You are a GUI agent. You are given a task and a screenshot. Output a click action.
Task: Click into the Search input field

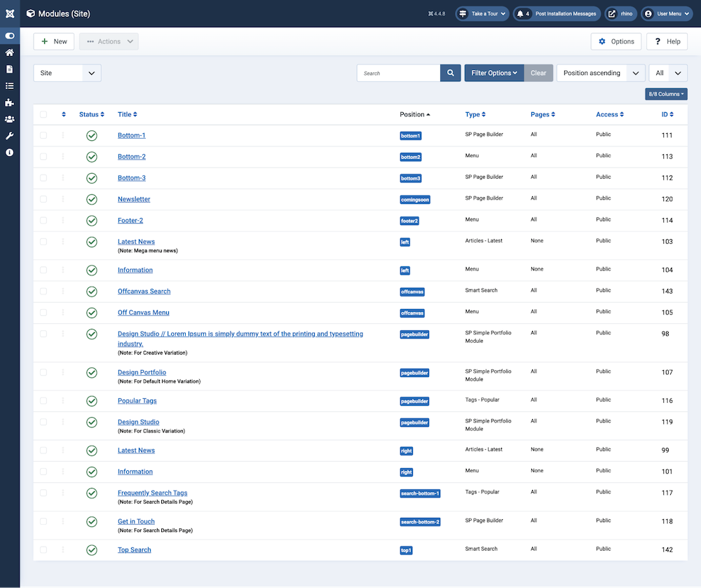pos(398,73)
